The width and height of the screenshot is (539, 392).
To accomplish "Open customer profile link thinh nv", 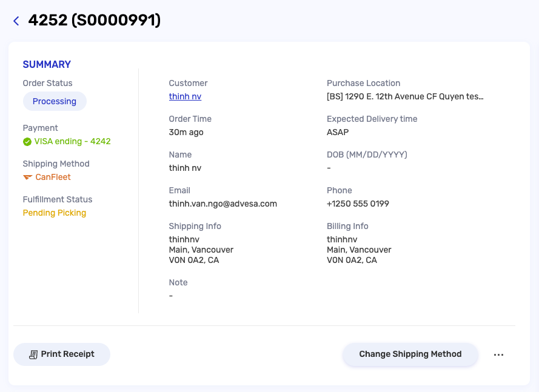I will (185, 96).
